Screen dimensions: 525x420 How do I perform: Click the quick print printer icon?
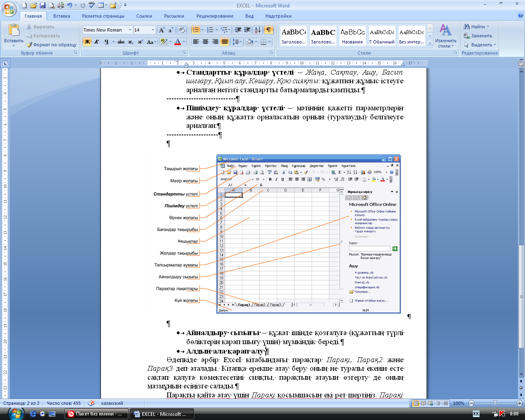tap(61, 5)
